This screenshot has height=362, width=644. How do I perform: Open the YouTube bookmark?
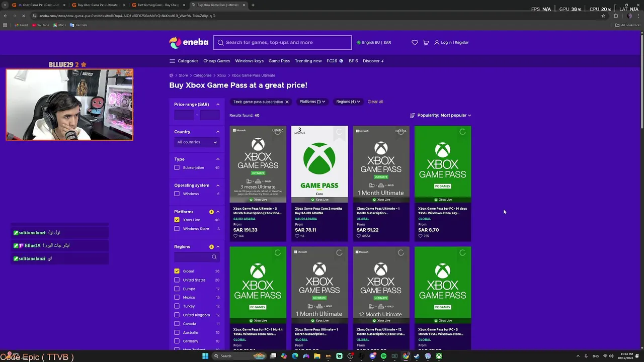coord(41,25)
